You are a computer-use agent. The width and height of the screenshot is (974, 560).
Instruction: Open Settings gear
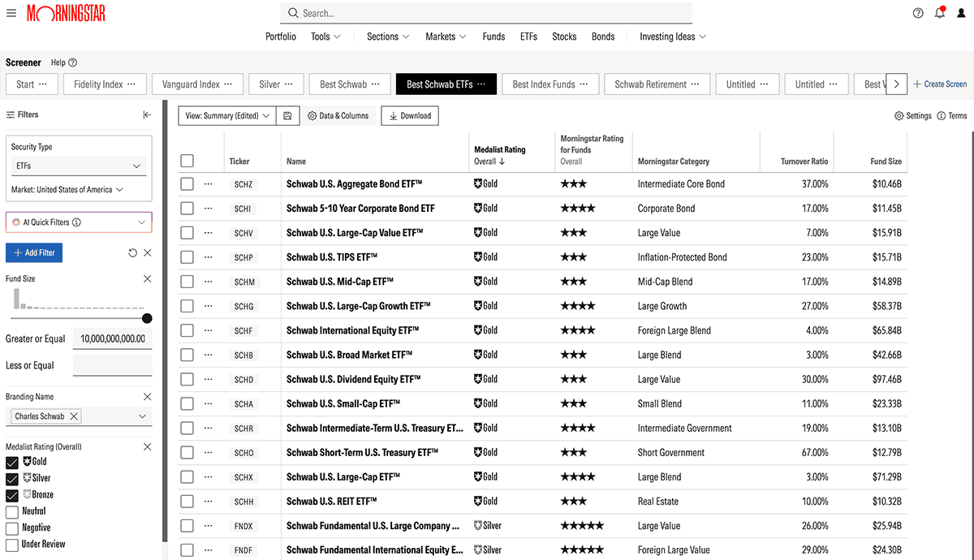[913, 116]
